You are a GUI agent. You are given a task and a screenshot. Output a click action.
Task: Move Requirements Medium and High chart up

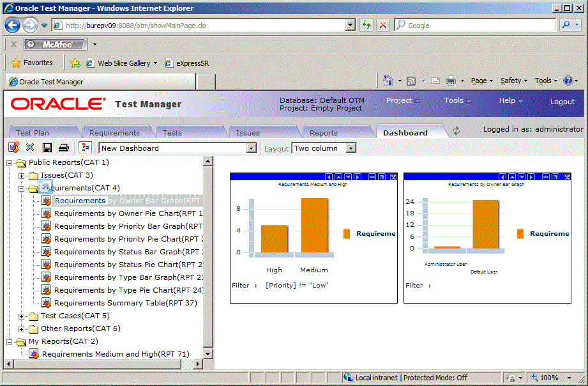(338, 177)
